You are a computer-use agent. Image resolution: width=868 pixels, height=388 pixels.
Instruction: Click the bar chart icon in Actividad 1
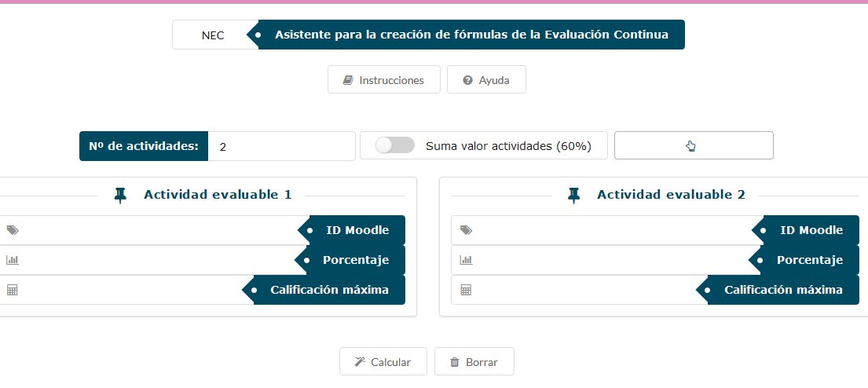pyautogui.click(x=12, y=260)
